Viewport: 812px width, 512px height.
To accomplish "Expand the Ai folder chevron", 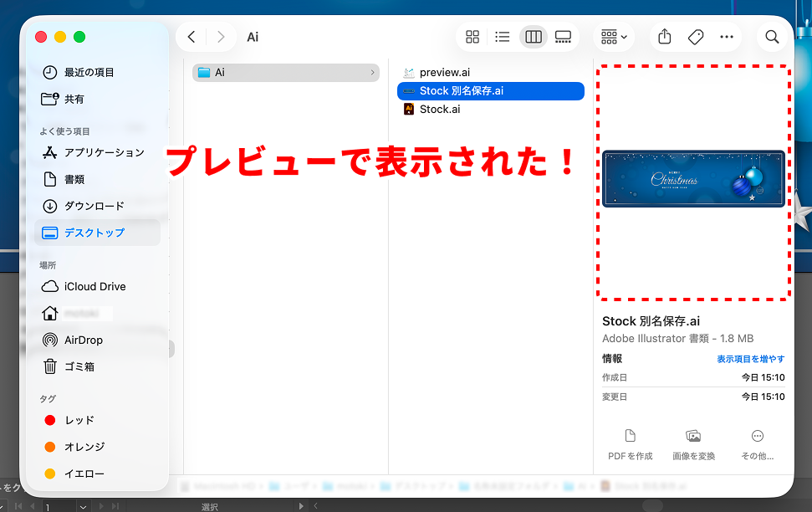I will pos(372,73).
